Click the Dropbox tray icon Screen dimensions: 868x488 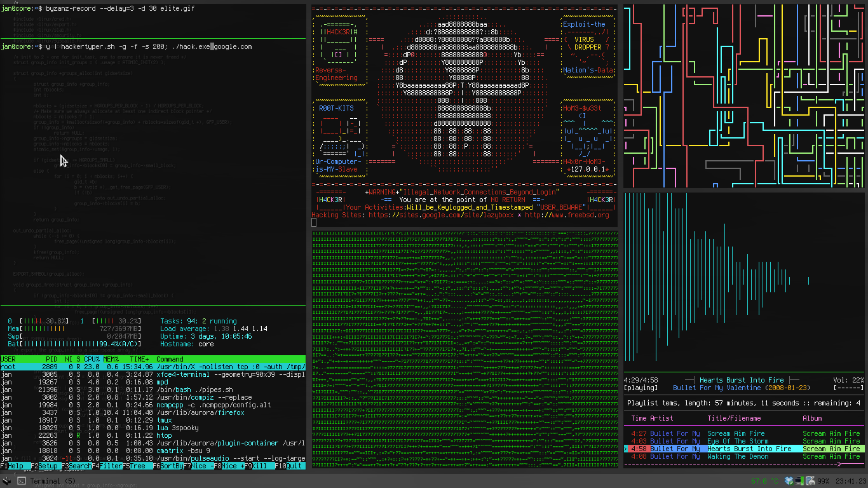pos(789,481)
